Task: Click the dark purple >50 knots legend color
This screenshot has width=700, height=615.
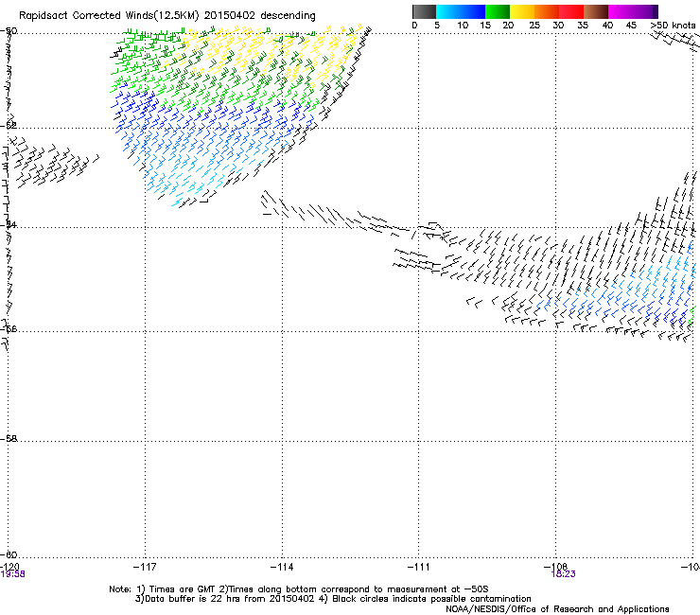Action: (x=656, y=11)
